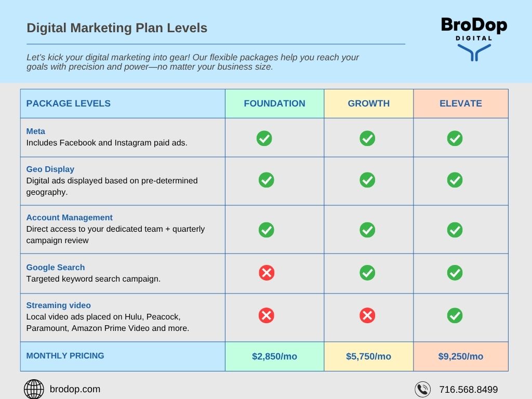
Task: Click the Digital Marketing Plan Levels title
Action: tap(117, 28)
